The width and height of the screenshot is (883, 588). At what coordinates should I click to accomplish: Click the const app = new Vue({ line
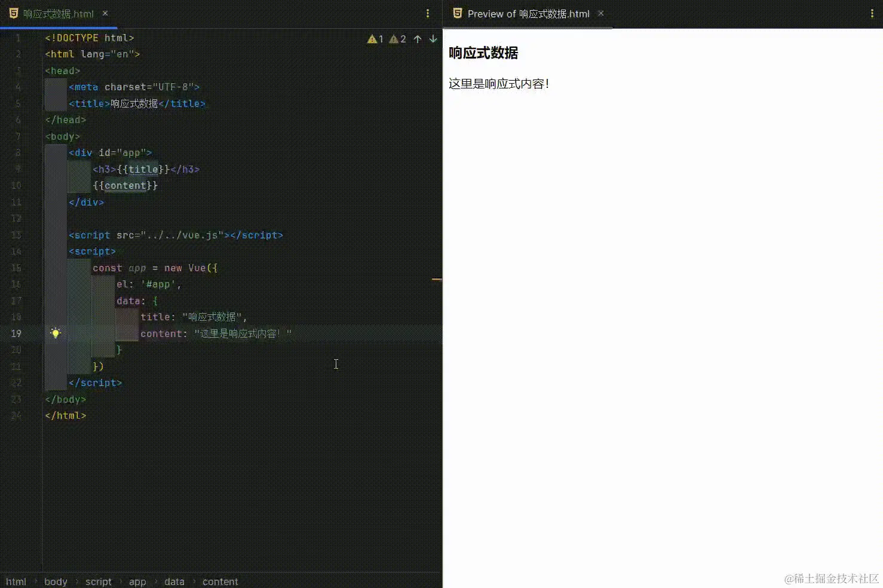[155, 268]
